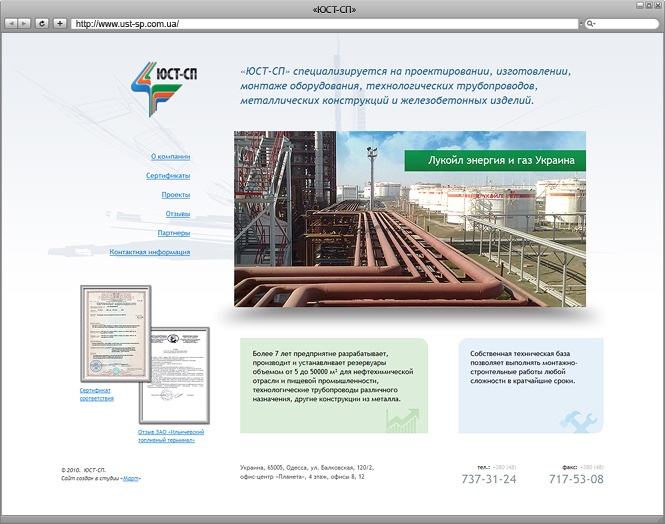Open Контактная информация page

(150, 252)
